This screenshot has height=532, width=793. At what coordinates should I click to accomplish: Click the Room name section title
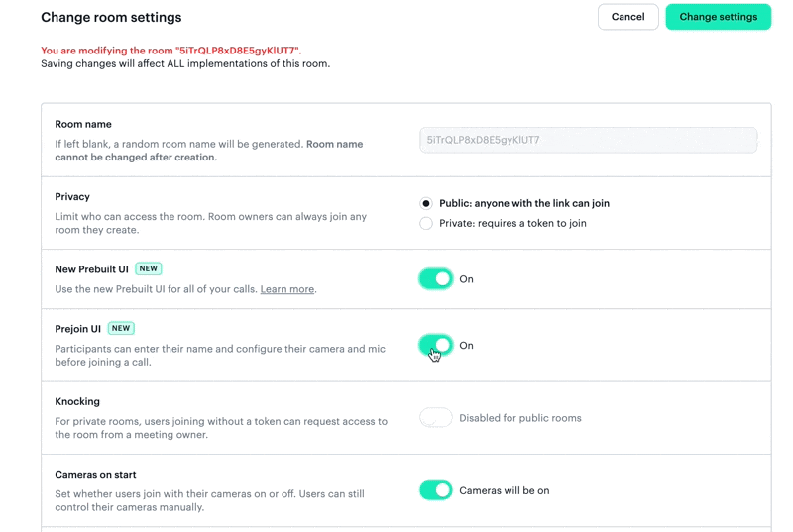coord(83,124)
